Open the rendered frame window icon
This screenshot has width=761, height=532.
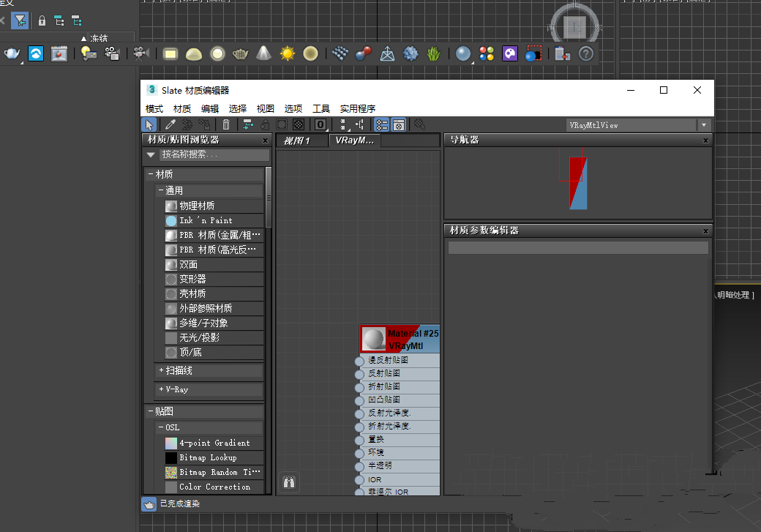coord(59,53)
